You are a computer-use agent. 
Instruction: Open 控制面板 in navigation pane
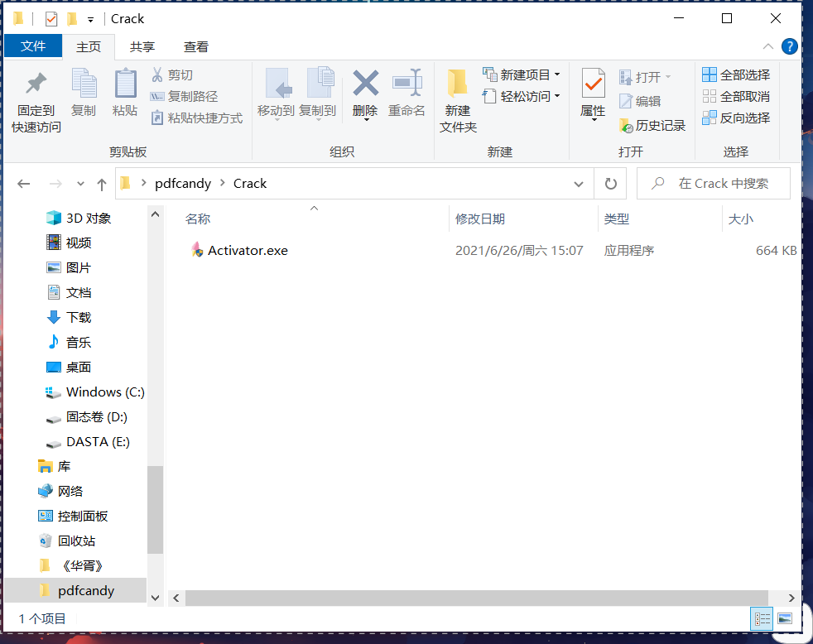tap(73, 516)
